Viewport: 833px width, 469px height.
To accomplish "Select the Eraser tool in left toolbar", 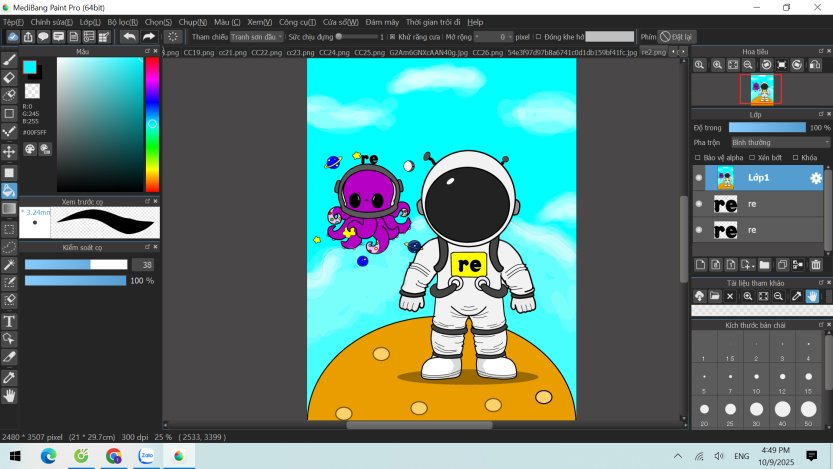I will click(9, 78).
